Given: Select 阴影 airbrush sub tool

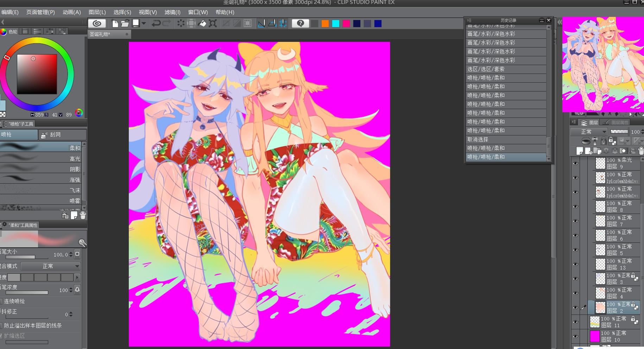Looking at the screenshot, I should 40,169.
